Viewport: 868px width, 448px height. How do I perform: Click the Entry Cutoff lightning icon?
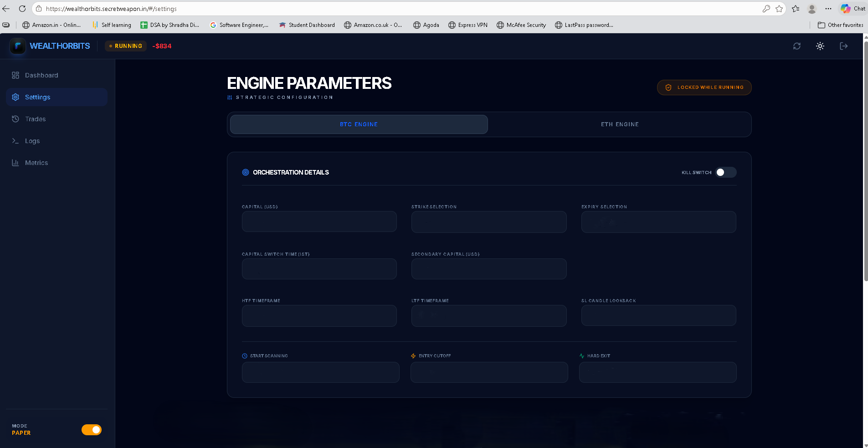413,356
